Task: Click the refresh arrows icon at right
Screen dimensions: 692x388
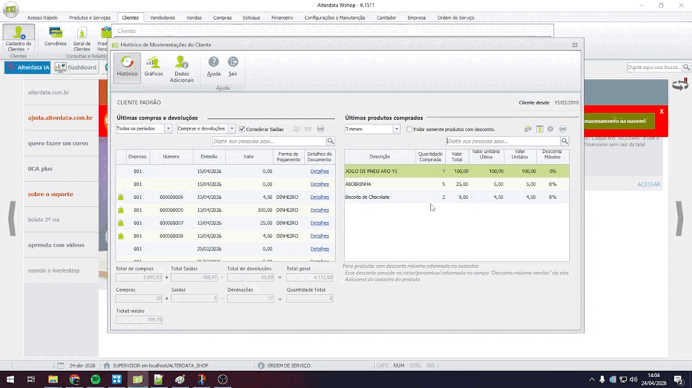Action: [680, 84]
